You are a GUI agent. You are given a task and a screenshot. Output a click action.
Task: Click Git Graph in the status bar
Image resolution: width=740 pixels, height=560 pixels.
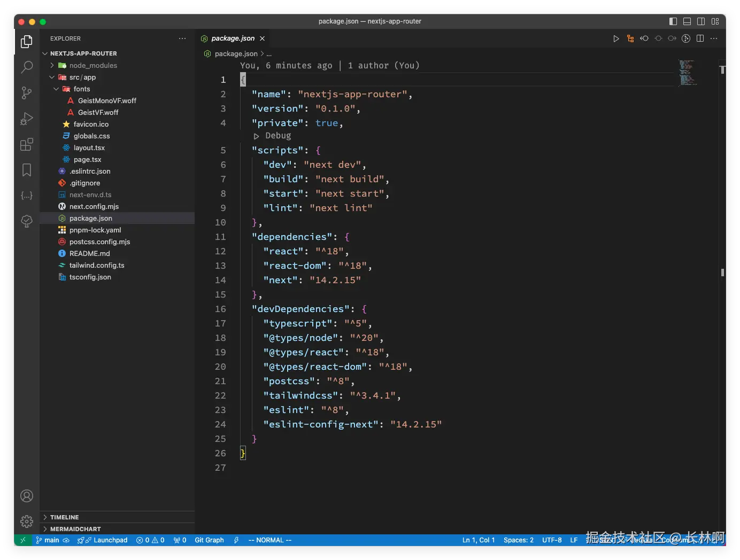click(209, 540)
